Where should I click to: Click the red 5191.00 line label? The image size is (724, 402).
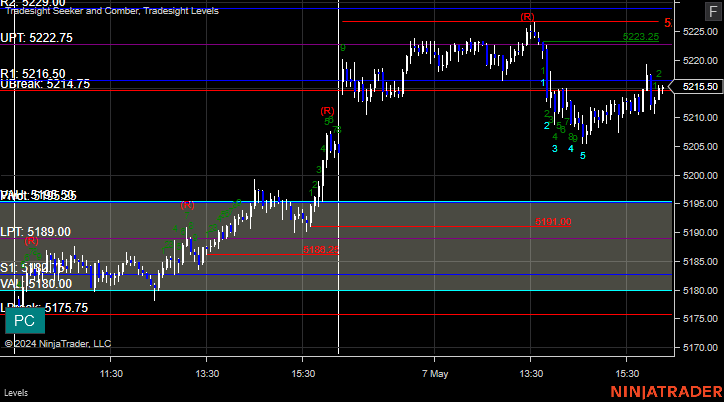tap(553, 222)
